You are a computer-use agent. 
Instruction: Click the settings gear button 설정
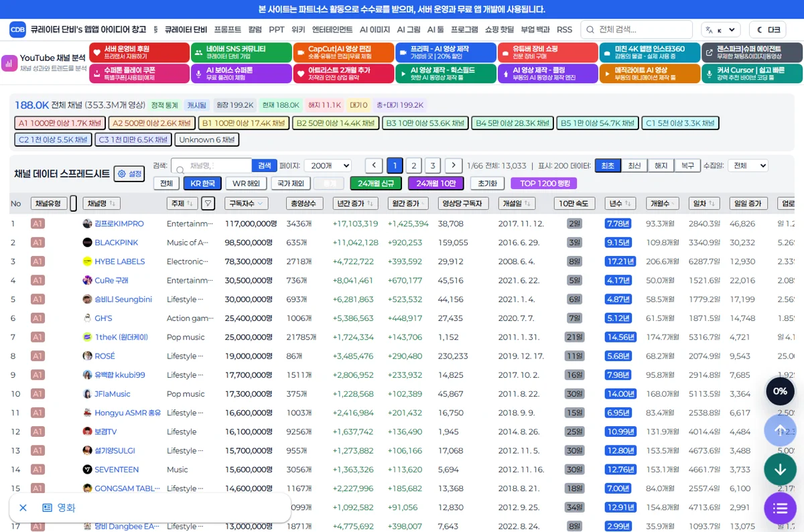pos(129,174)
